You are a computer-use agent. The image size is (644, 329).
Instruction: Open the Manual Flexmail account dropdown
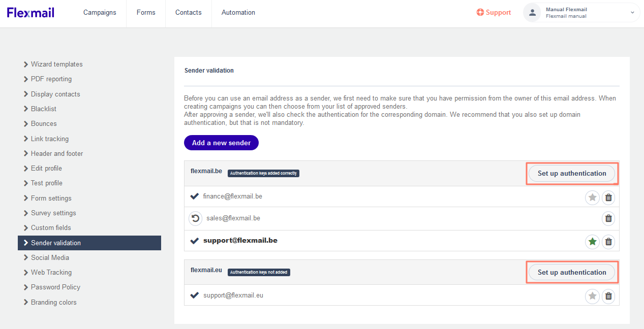pos(581,13)
